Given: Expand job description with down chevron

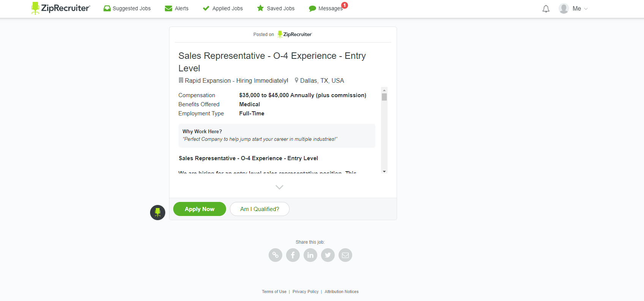Looking at the screenshot, I should point(279,187).
